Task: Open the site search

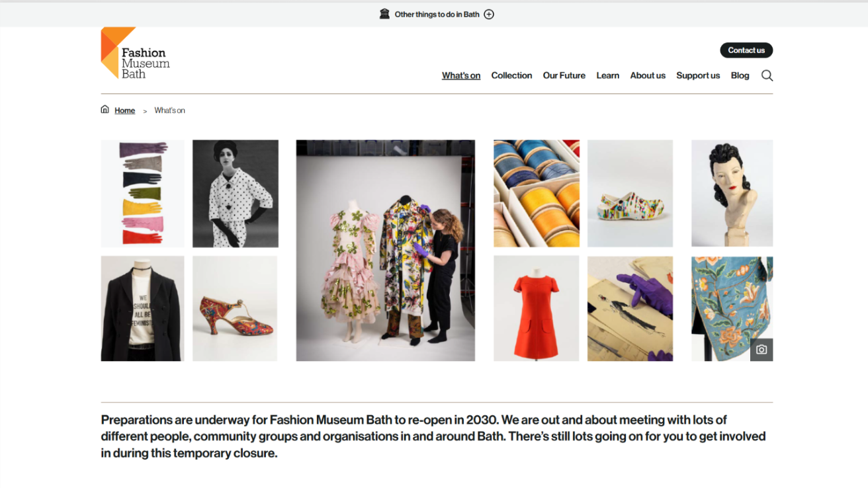Action: tap(767, 75)
